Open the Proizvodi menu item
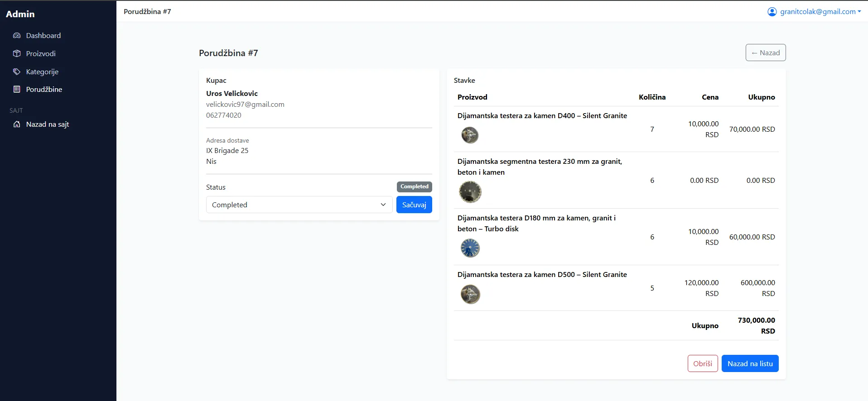Screen dimensions: 868x401 [41, 53]
